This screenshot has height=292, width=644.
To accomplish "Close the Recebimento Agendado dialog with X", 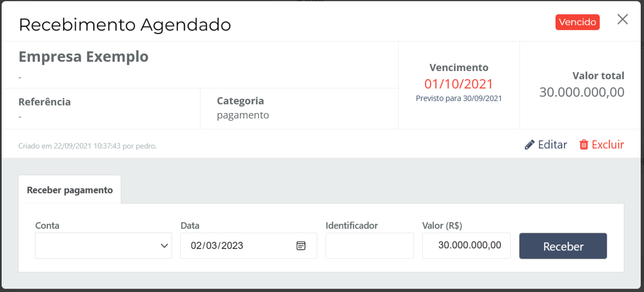I will tap(622, 20).
